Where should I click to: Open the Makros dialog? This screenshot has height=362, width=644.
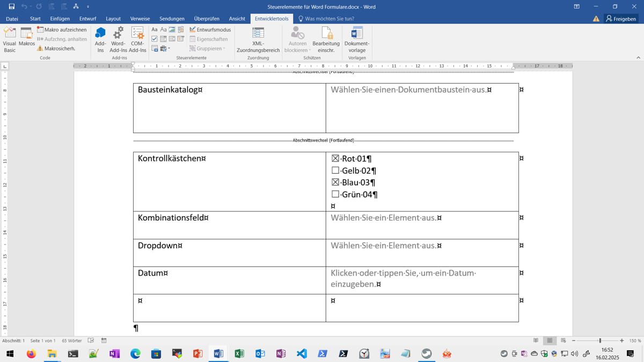click(x=27, y=36)
